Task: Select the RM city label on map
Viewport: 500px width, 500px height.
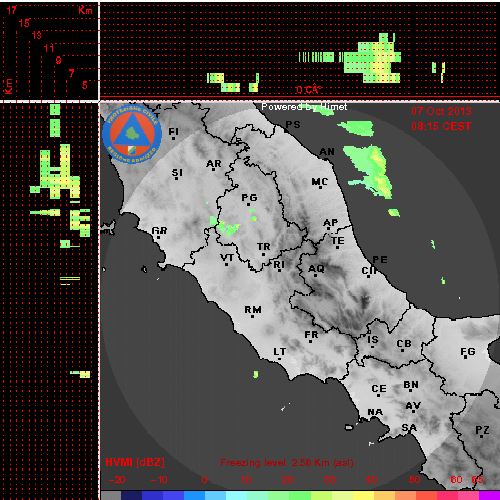Action: [253, 310]
